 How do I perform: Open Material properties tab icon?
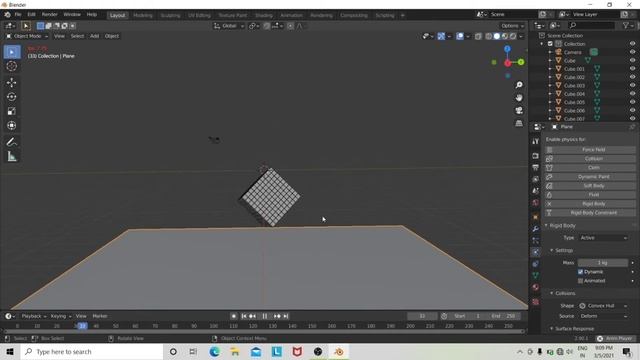tap(536, 287)
